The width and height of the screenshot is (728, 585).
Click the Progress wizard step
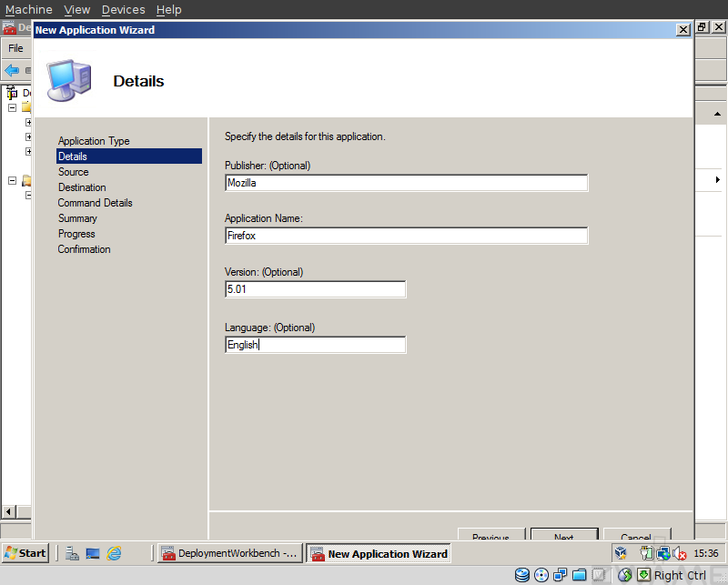tap(76, 234)
